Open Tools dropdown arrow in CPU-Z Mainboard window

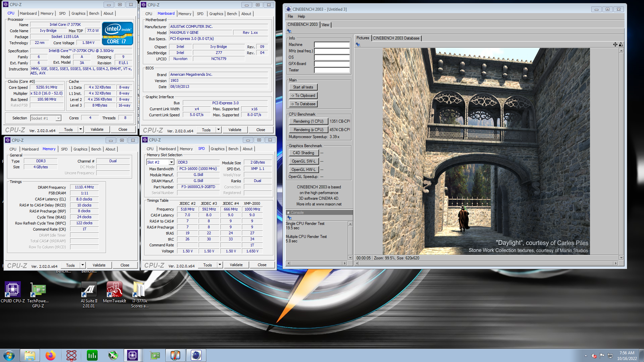pos(218,130)
